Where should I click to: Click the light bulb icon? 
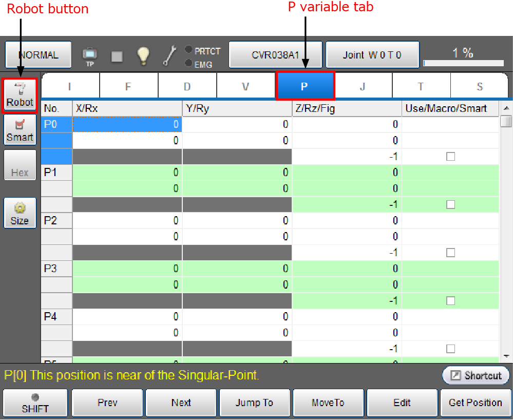pyautogui.click(x=142, y=55)
